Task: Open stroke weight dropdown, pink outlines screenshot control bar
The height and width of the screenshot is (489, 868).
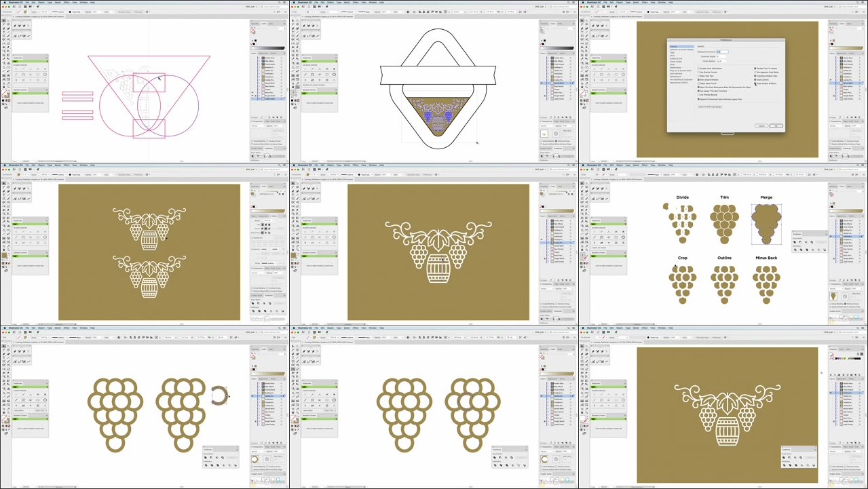Action: (48, 12)
